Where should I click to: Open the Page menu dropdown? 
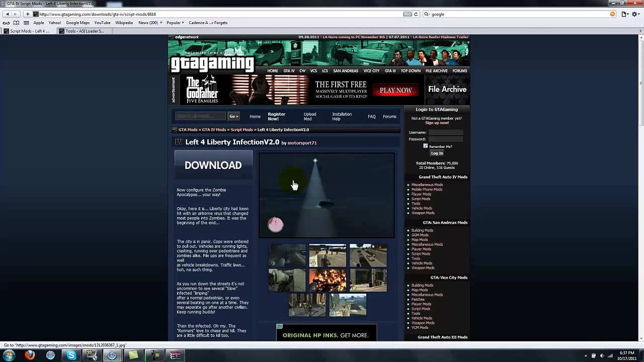click(x=625, y=14)
